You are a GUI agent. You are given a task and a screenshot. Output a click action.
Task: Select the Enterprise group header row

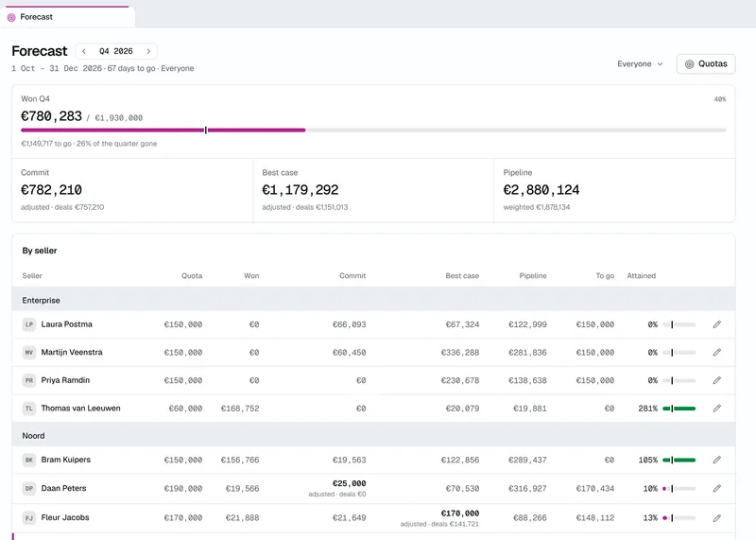click(373, 300)
